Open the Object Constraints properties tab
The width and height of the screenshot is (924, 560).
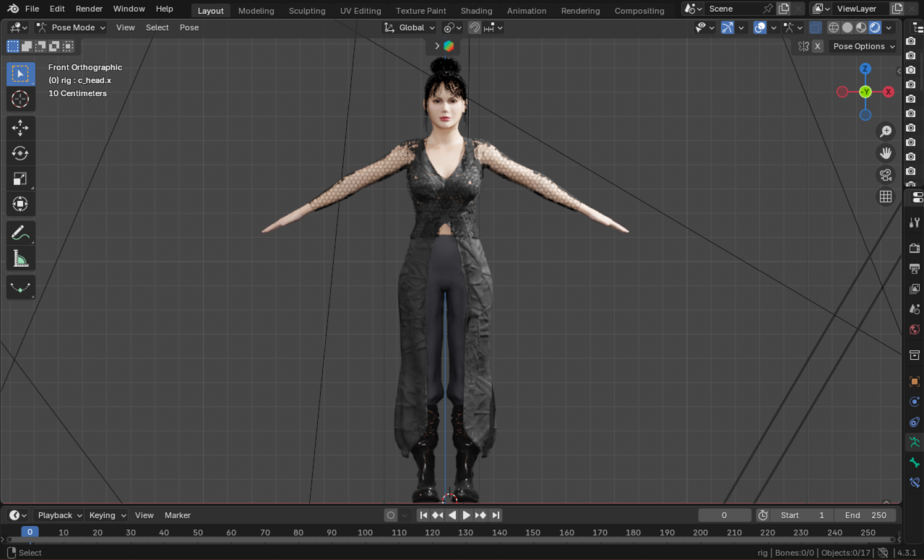click(x=915, y=422)
